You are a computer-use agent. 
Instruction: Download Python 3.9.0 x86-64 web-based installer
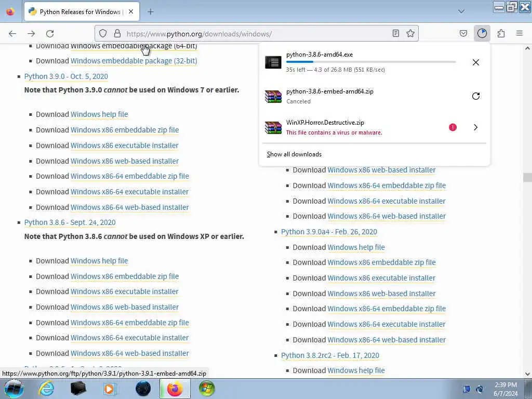coord(129,207)
